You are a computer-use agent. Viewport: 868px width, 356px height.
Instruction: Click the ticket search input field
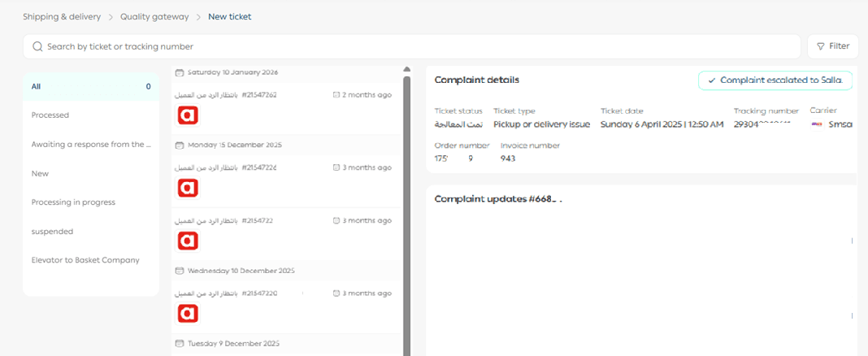pos(406,46)
